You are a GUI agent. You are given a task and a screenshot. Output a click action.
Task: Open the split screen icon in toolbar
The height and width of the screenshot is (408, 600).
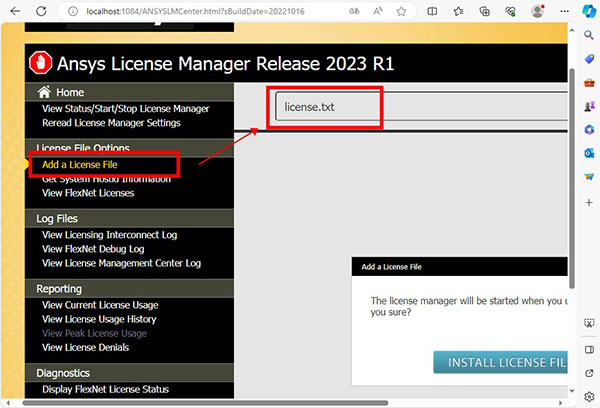pyautogui.click(x=432, y=11)
